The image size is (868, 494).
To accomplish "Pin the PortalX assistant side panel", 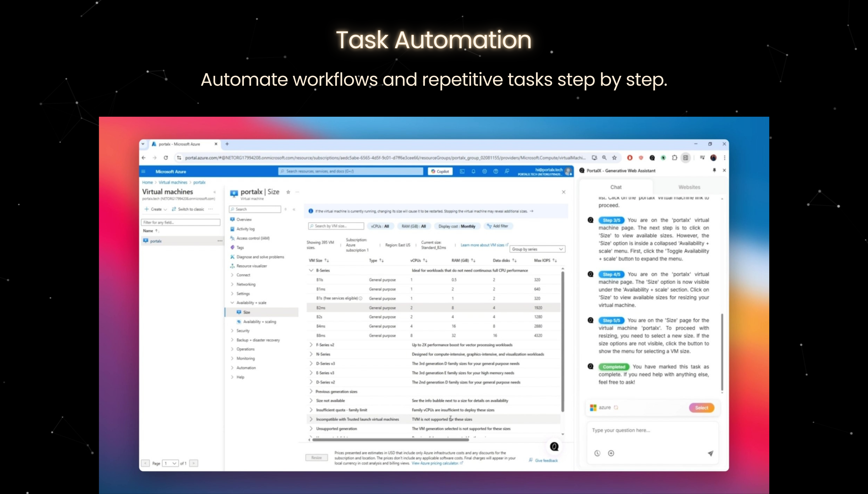I will (714, 170).
